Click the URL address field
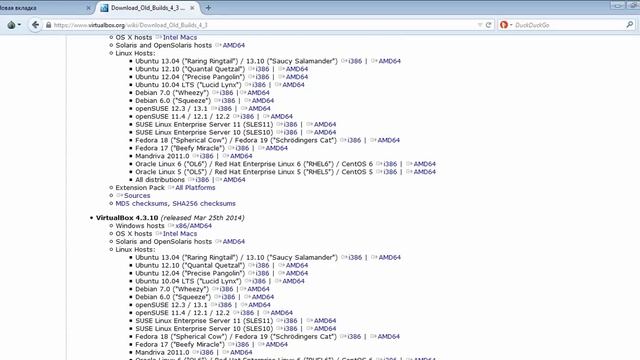The height and width of the screenshot is (360, 640). [x=261, y=25]
